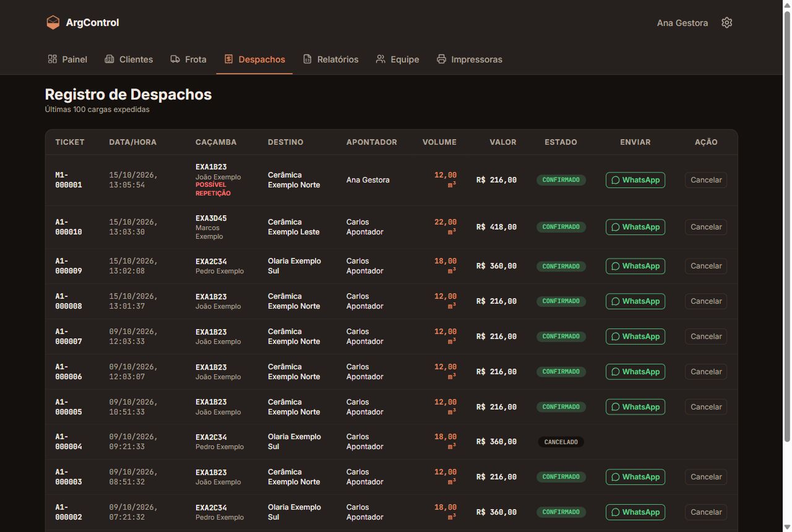Click the Ana Gestora user name in header
Screen dimensions: 792x532
point(682,23)
